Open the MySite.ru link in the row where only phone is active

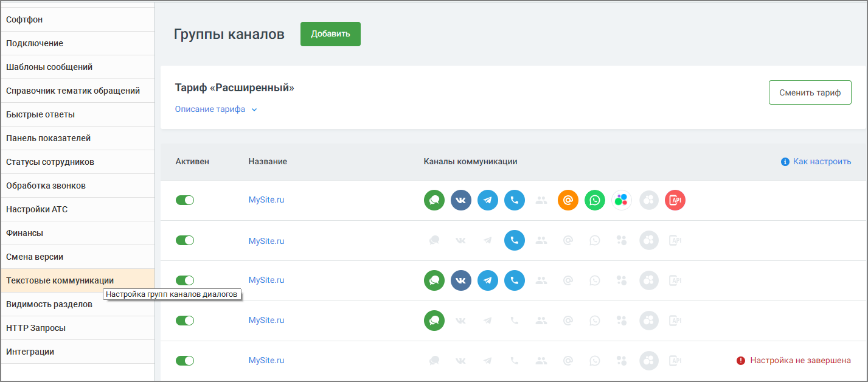click(266, 241)
